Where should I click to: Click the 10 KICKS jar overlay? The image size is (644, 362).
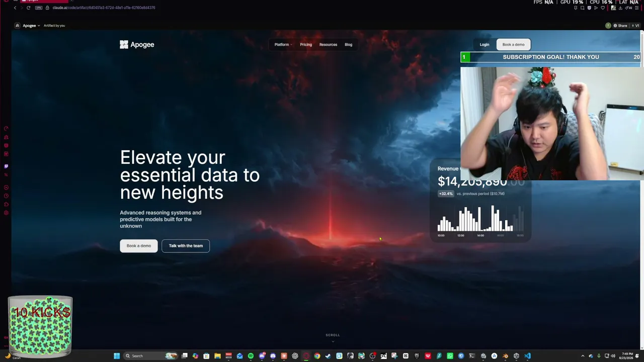coord(40,325)
